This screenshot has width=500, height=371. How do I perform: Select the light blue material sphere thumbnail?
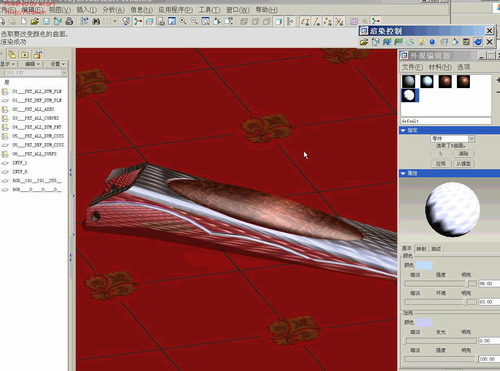pyautogui.click(x=427, y=81)
